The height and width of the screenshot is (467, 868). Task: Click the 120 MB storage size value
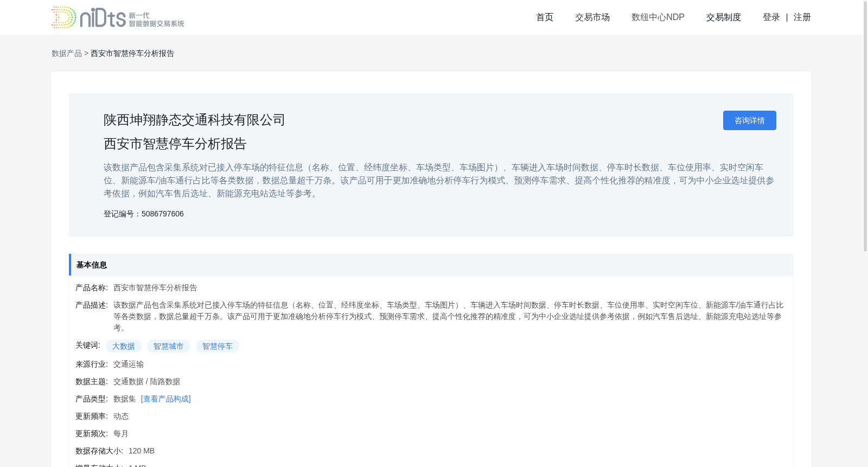142,451
